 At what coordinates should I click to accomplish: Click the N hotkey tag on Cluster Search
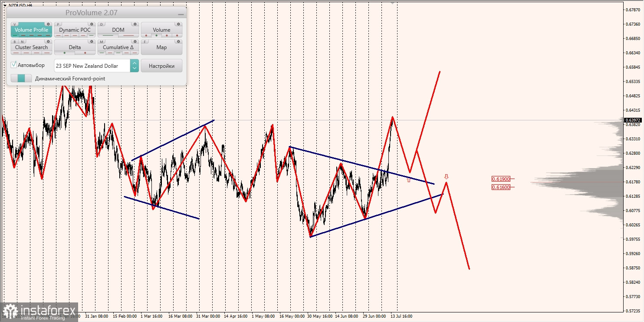(22, 42)
